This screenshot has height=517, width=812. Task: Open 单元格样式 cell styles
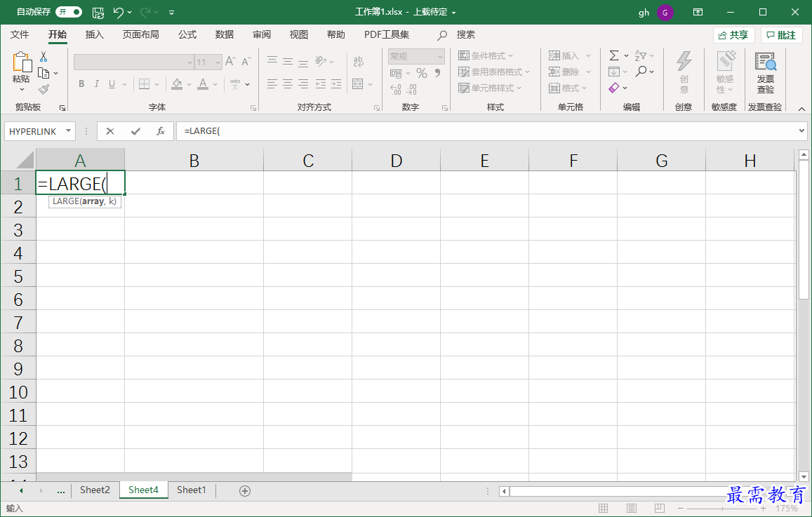coord(490,88)
